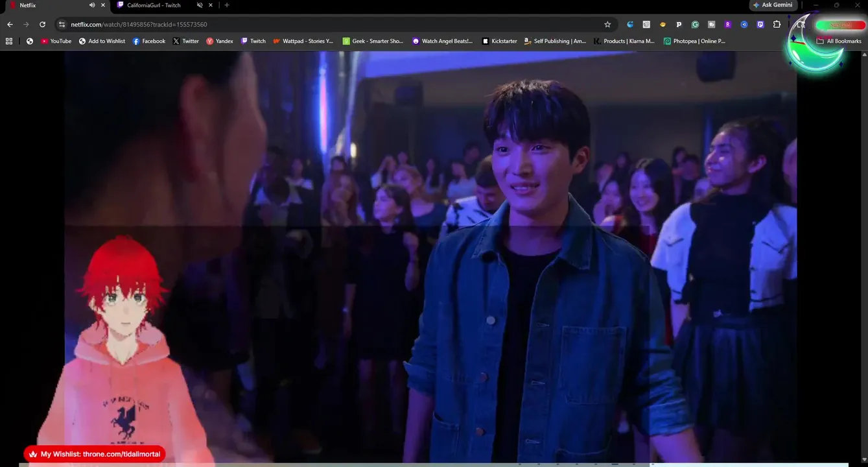Go forward in browser history
868x467 pixels.
[x=26, y=25]
